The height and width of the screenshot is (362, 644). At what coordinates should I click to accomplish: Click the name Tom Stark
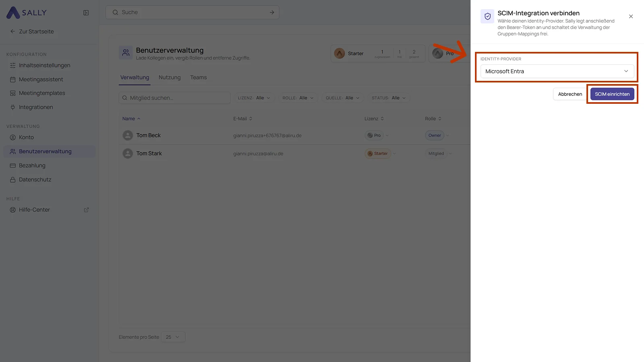click(149, 154)
